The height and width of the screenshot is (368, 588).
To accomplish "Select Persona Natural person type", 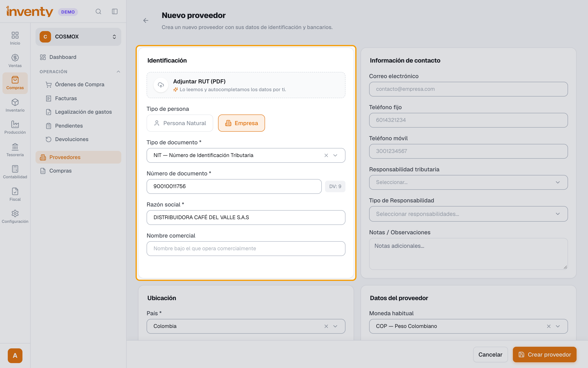I will [x=180, y=123].
